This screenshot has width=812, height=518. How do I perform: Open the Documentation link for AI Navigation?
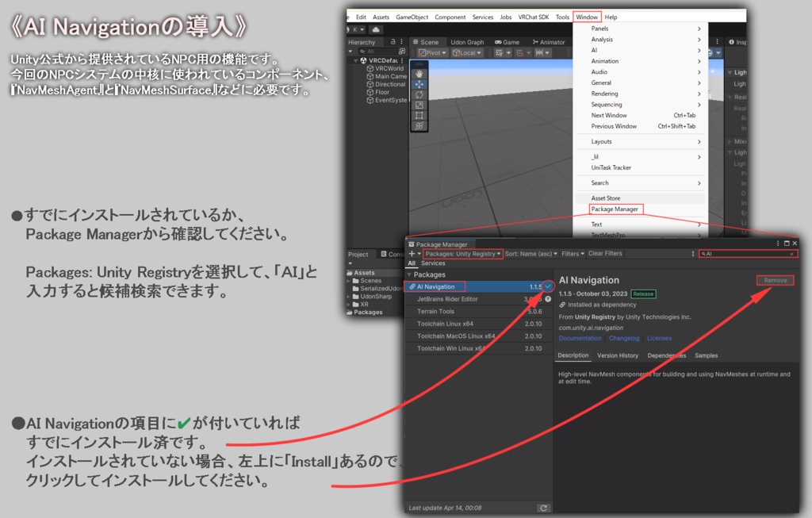[x=579, y=339]
